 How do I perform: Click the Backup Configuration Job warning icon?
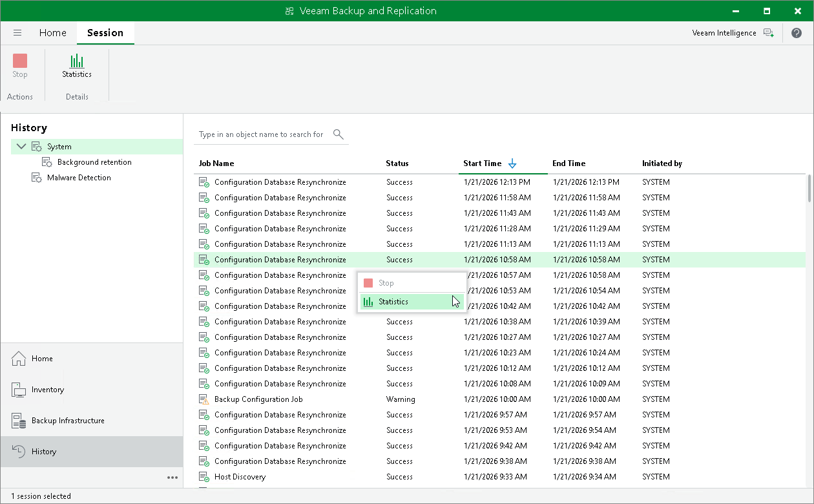(x=204, y=399)
